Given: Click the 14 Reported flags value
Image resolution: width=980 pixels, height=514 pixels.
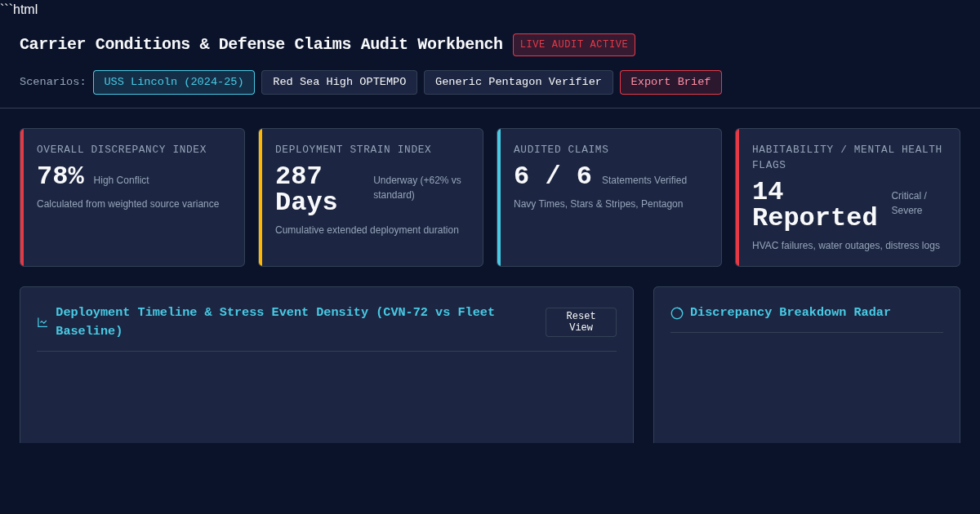Looking at the screenshot, I should pyautogui.click(x=815, y=205).
